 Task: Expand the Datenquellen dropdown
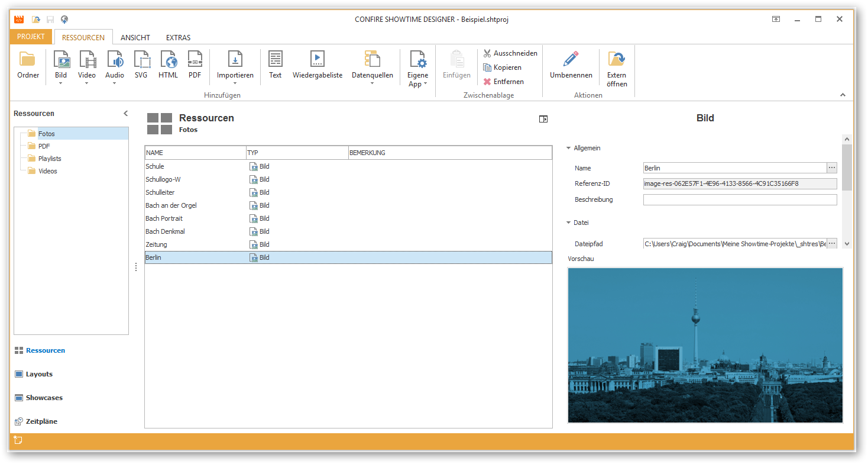373,83
